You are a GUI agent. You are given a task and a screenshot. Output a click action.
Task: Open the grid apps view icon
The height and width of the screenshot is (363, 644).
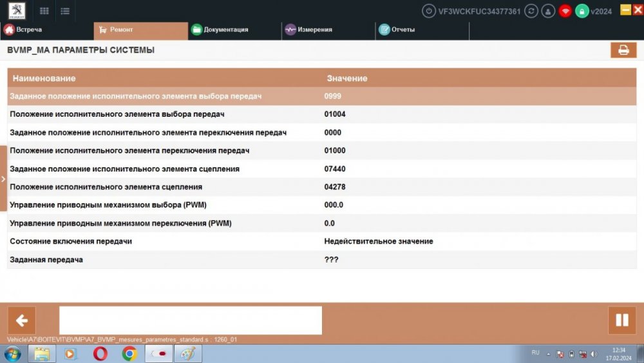click(x=44, y=11)
